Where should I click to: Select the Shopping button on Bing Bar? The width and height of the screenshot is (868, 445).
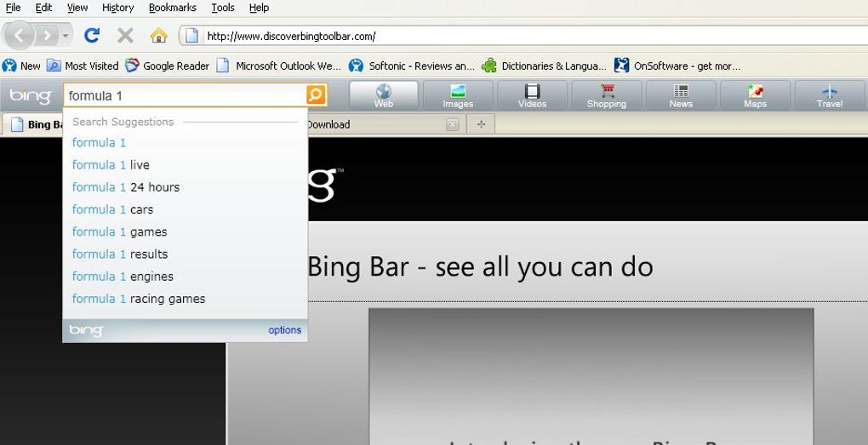tap(607, 95)
